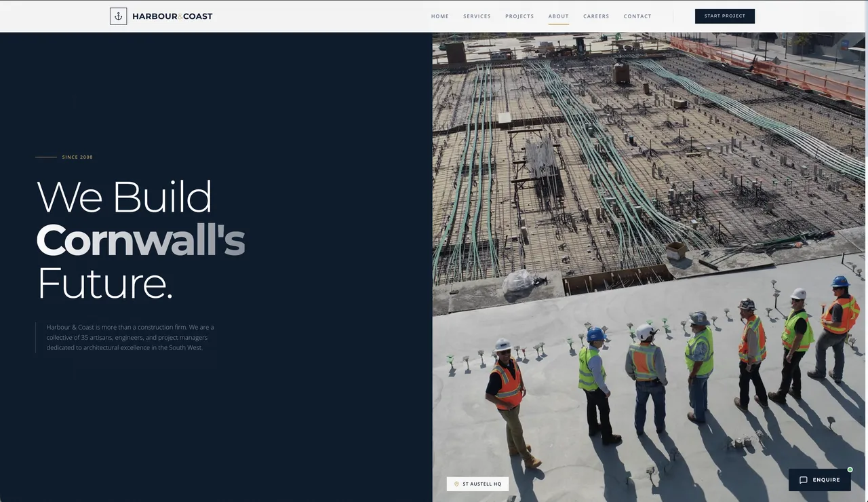
Task: Open the Projects nav item
Action: coord(519,16)
